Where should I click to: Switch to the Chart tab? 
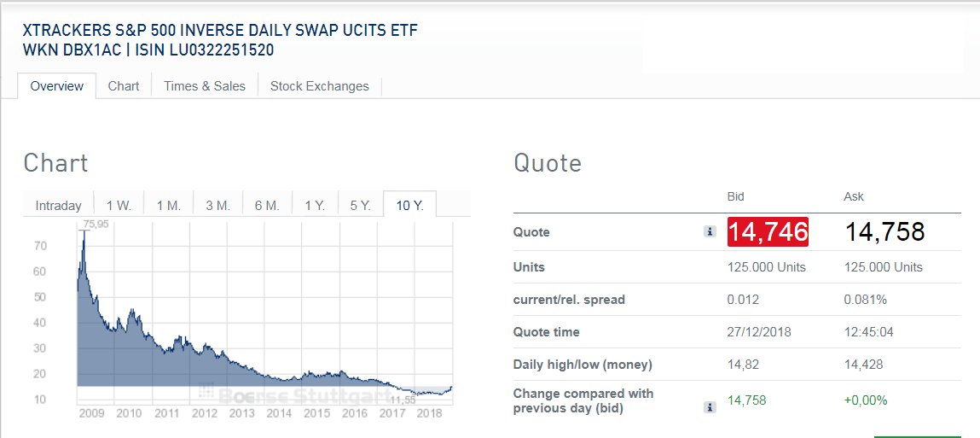point(124,86)
